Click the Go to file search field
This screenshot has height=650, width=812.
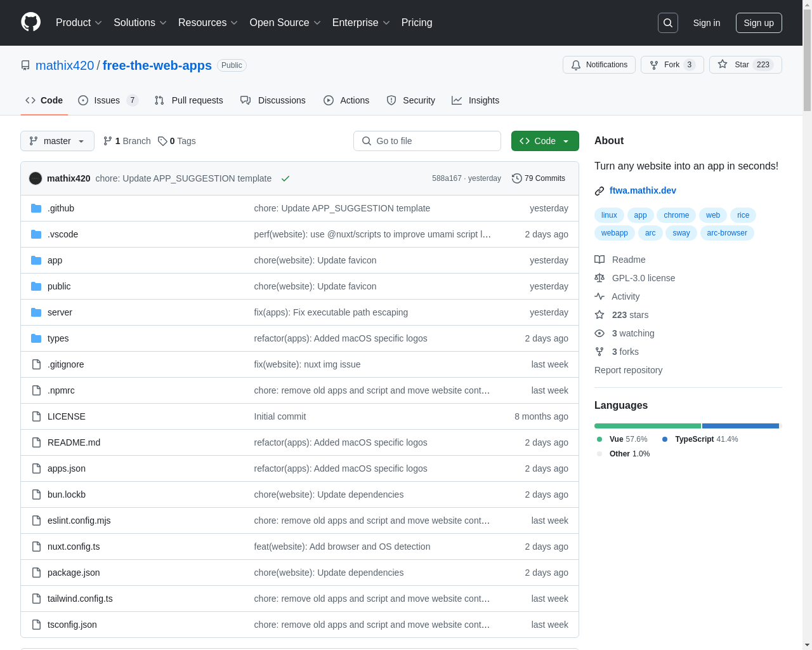(427, 141)
